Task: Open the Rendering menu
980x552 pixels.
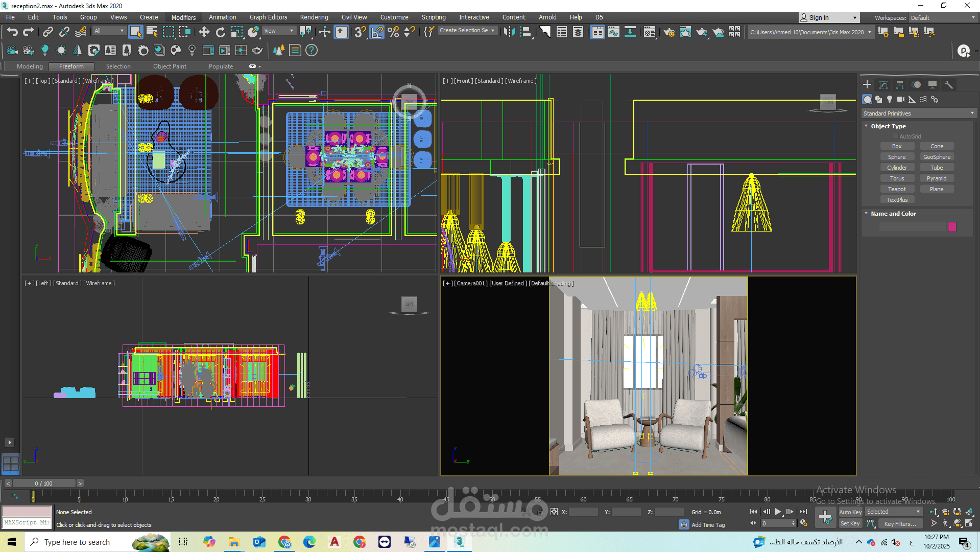Action: click(314, 17)
